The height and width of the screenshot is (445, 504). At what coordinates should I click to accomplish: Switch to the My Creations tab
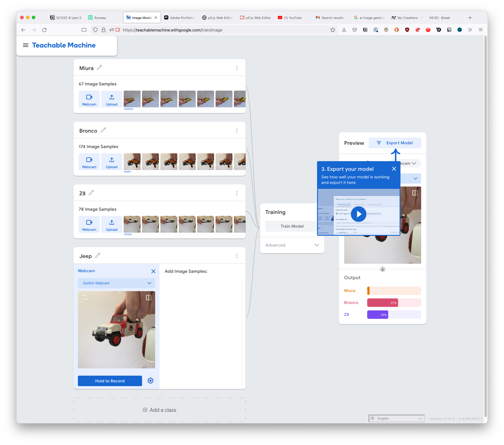click(407, 18)
